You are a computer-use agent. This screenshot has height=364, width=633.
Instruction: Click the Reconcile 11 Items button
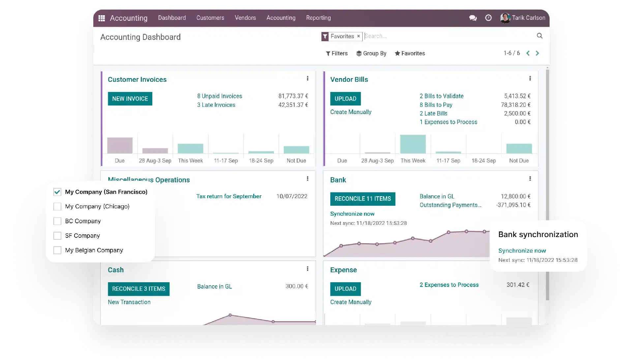pyautogui.click(x=363, y=199)
